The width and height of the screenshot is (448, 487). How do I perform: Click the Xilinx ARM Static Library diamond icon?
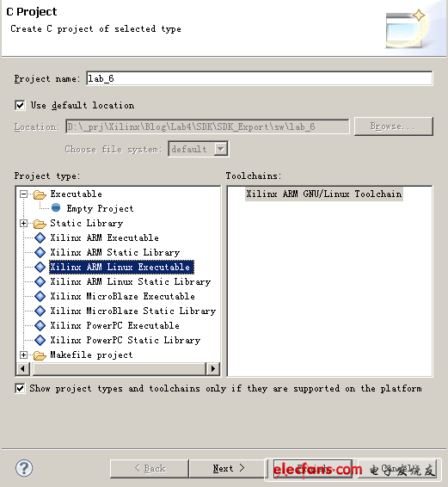point(40,252)
